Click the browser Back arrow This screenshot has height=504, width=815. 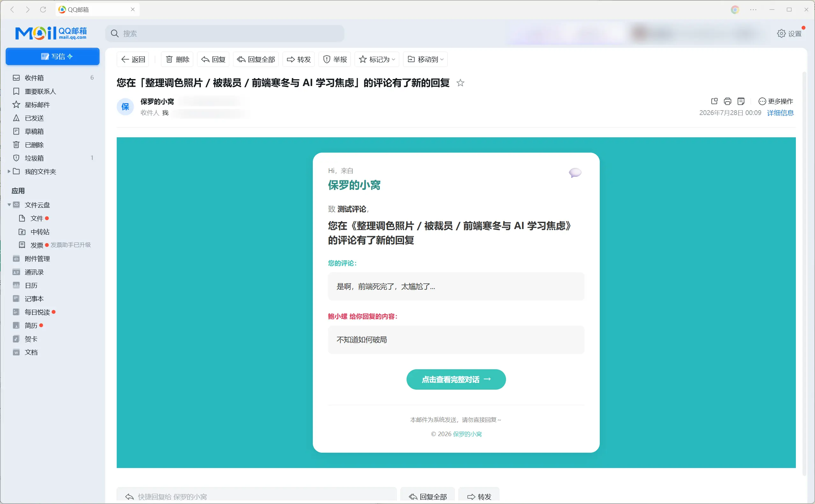coord(12,9)
